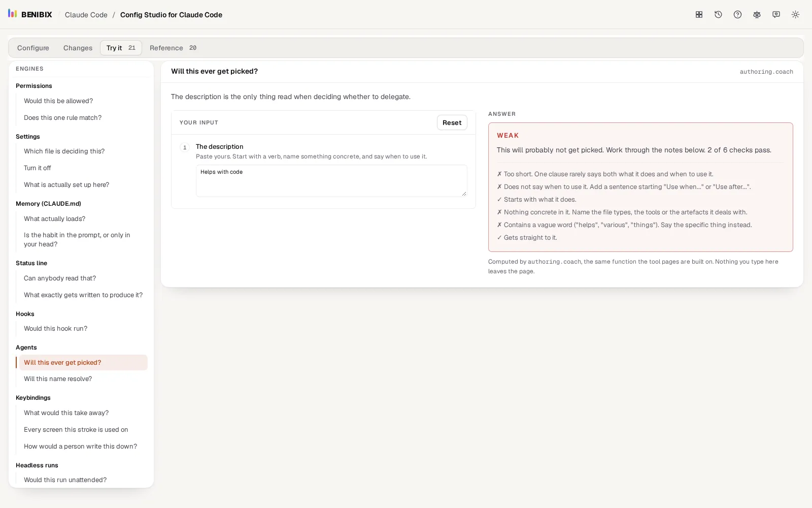
Task: Open 'What exactly gets written to produce it?'
Action: click(x=83, y=295)
